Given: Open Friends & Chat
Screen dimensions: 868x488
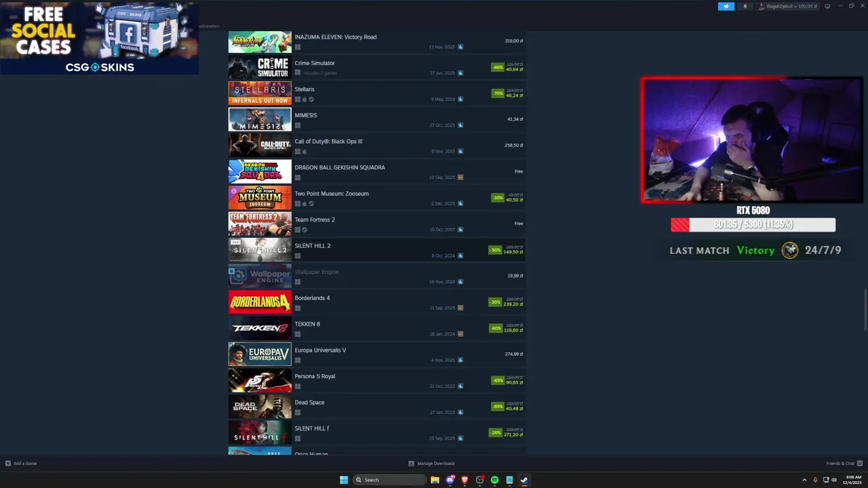Looking at the screenshot, I should (x=840, y=464).
